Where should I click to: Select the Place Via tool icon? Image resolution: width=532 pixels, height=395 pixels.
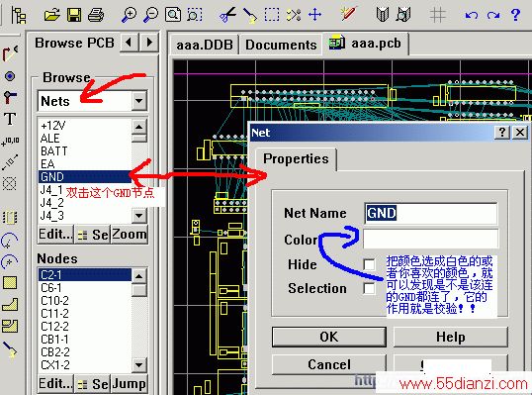point(10,76)
